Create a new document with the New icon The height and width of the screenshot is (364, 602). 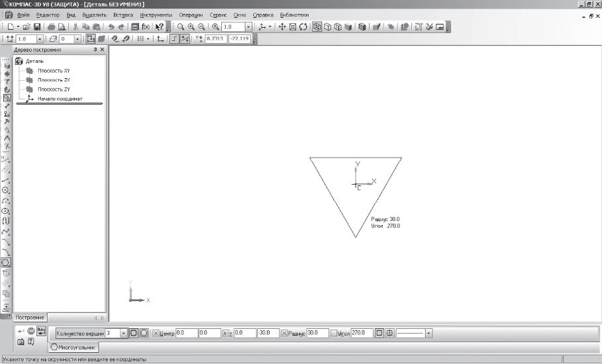[11, 27]
